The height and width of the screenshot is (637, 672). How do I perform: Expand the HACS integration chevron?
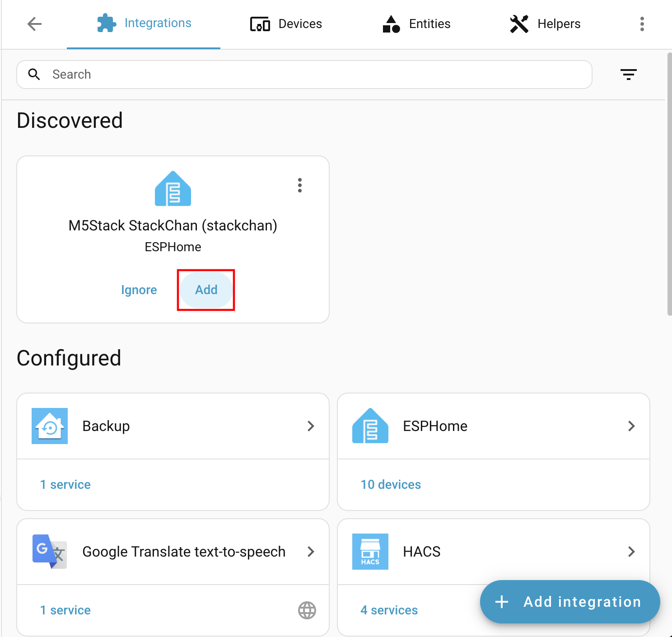coord(631,552)
